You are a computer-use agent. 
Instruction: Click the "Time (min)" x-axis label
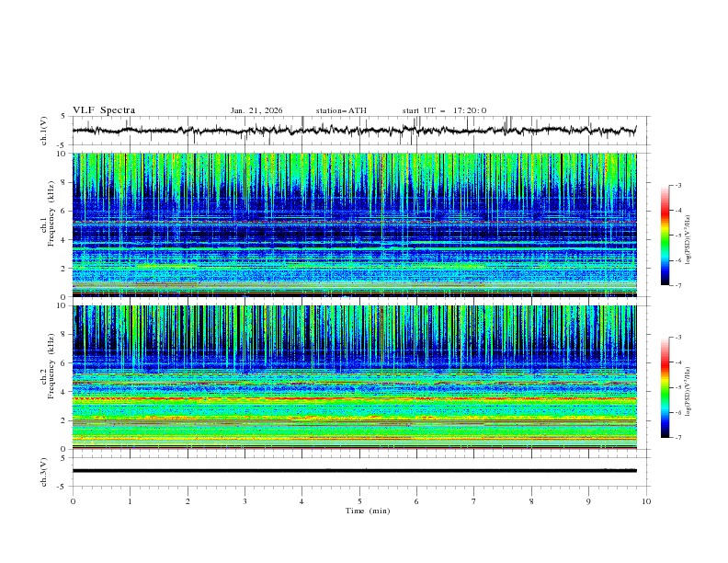[x=368, y=511]
